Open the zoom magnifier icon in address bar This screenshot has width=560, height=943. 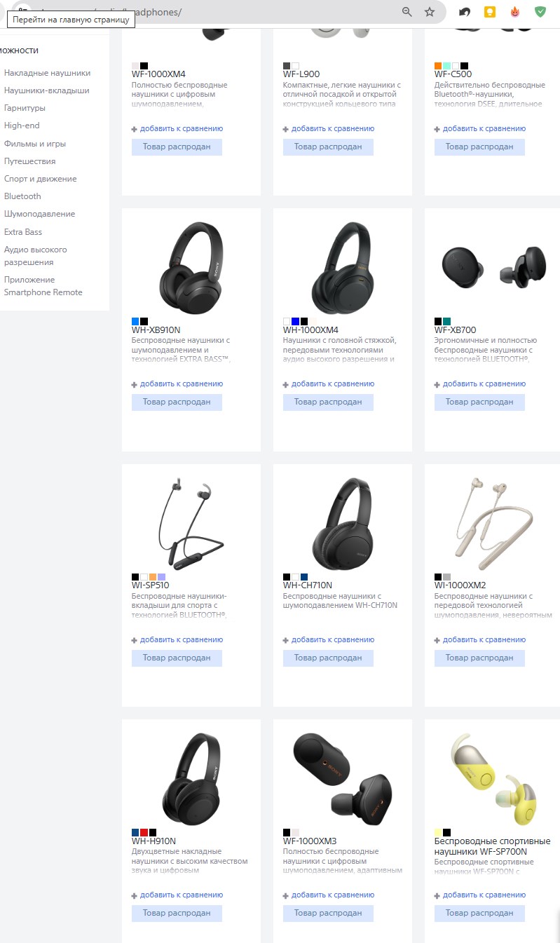pos(407,12)
